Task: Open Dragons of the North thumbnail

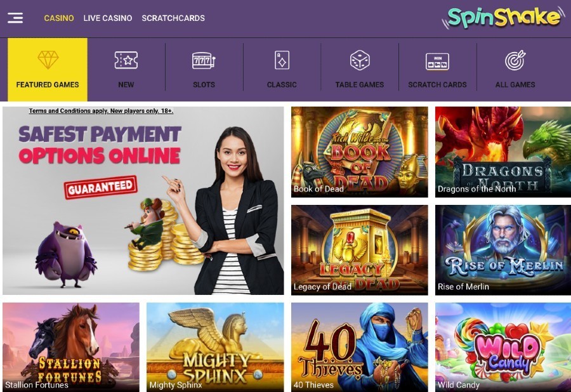Action: pos(503,152)
